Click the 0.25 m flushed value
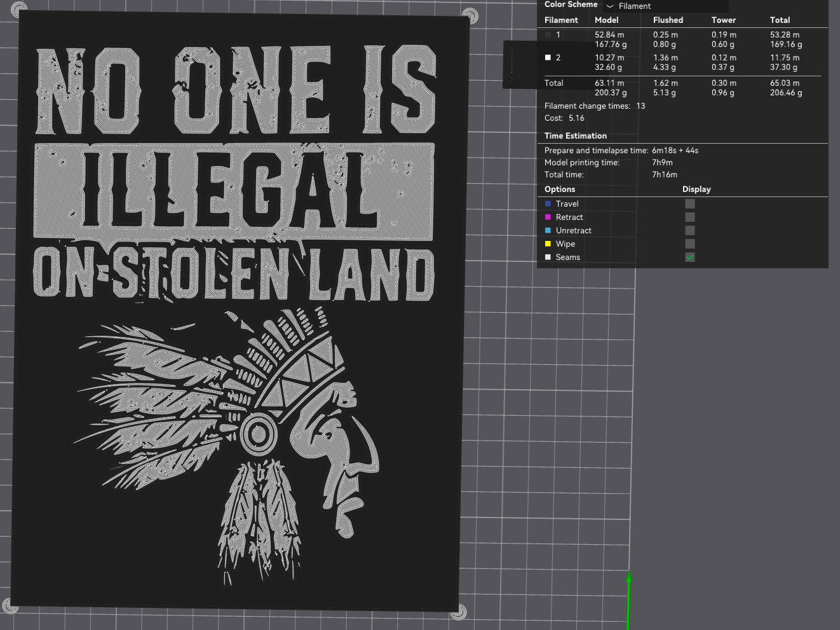Screen dimensions: 840x630 (665, 35)
